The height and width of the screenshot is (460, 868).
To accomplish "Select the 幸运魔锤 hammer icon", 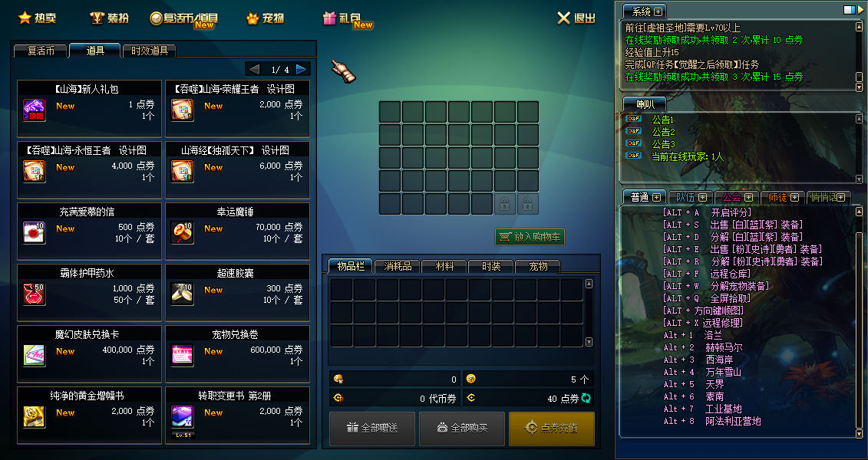I will 182,233.
